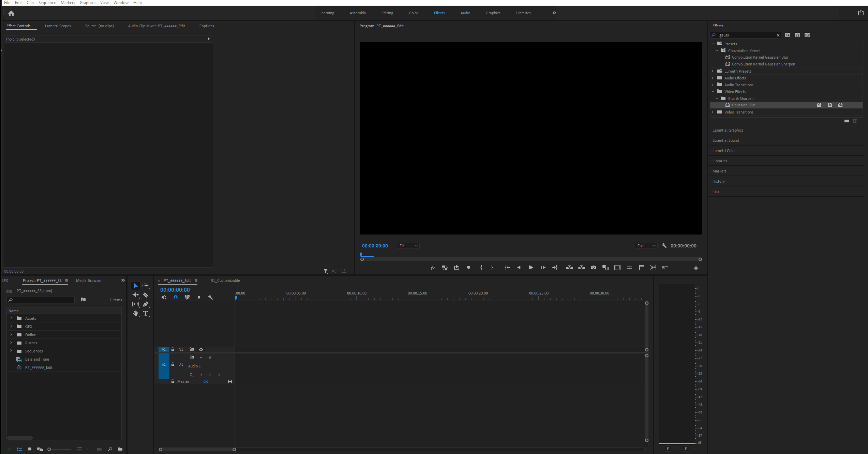Image resolution: width=868 pixels, height=454 pixels.
Task: Open timeline display settings wrench
Action: tap(210, 297)
